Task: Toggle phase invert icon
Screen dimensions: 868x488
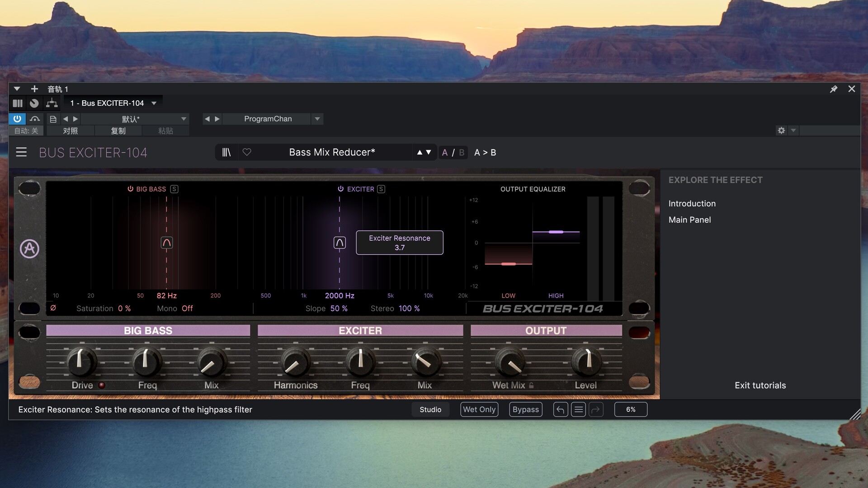Action: [x=53, y=308]
